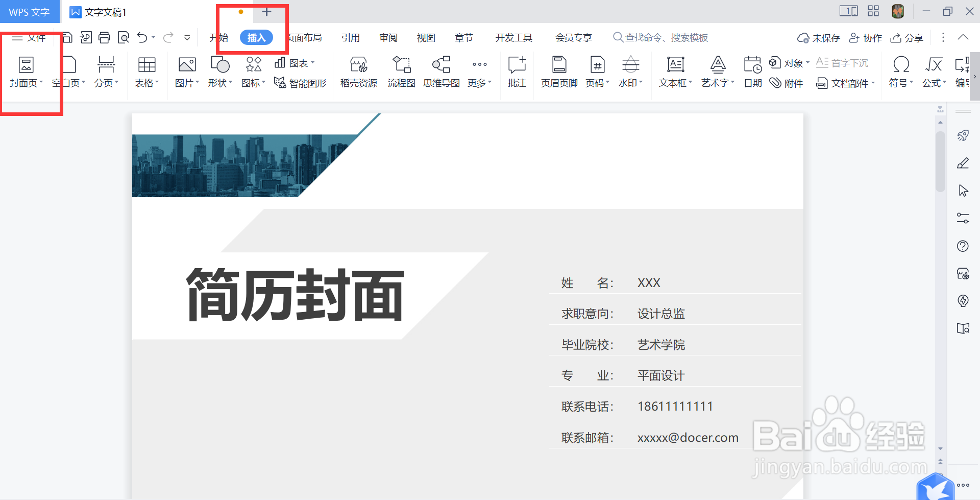This screenshot has width=980, height=500.
Task: Switch to the 引用 references tab
Action: tap(351, 37)
